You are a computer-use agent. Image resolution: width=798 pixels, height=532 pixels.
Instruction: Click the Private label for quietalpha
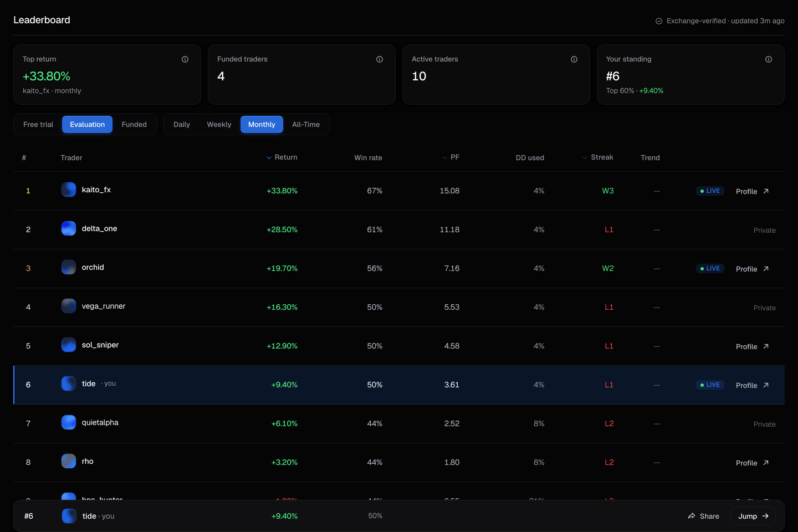tap(764, 424)
